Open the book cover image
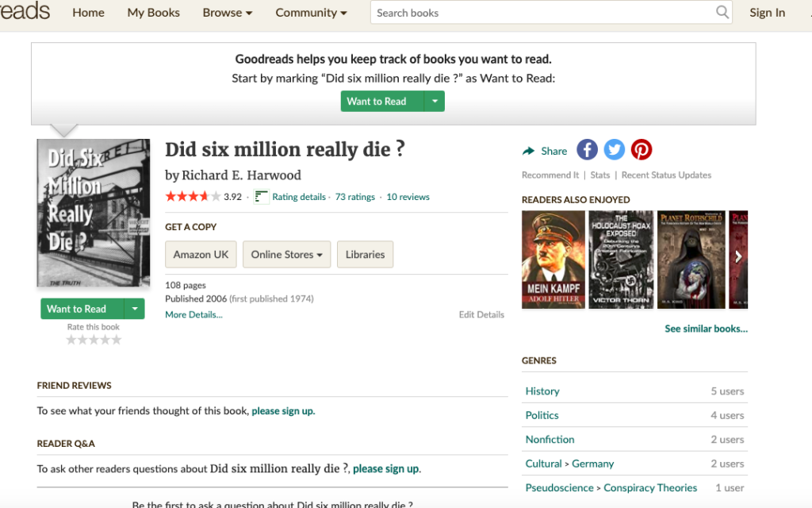This screenshot has width=812, height=508. coord(94,213)
